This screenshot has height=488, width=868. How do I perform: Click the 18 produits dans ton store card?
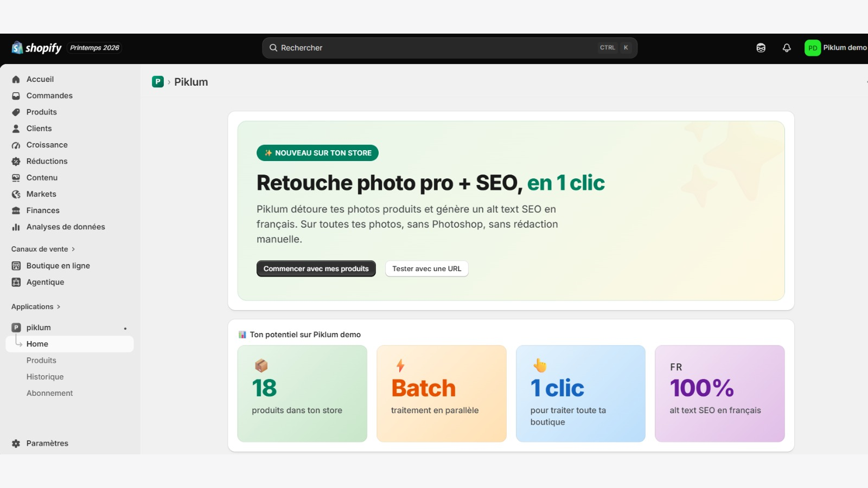302,394
